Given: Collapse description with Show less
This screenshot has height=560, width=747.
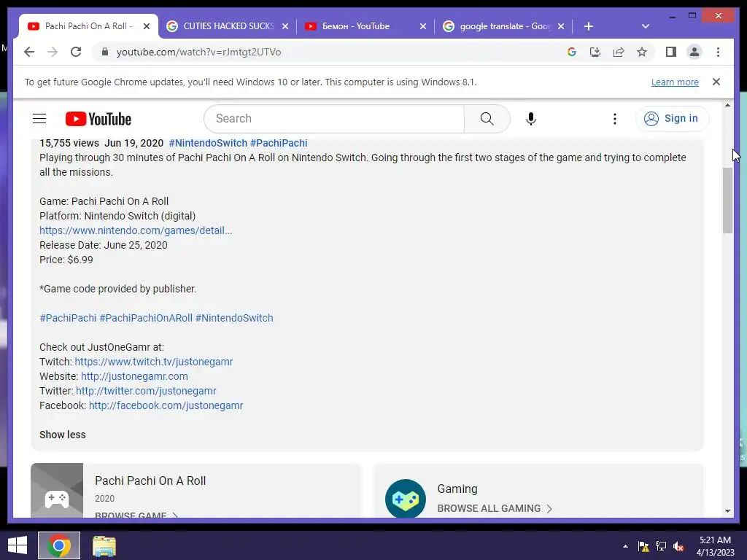Looking at the screenshot, I should pos(63,435).
